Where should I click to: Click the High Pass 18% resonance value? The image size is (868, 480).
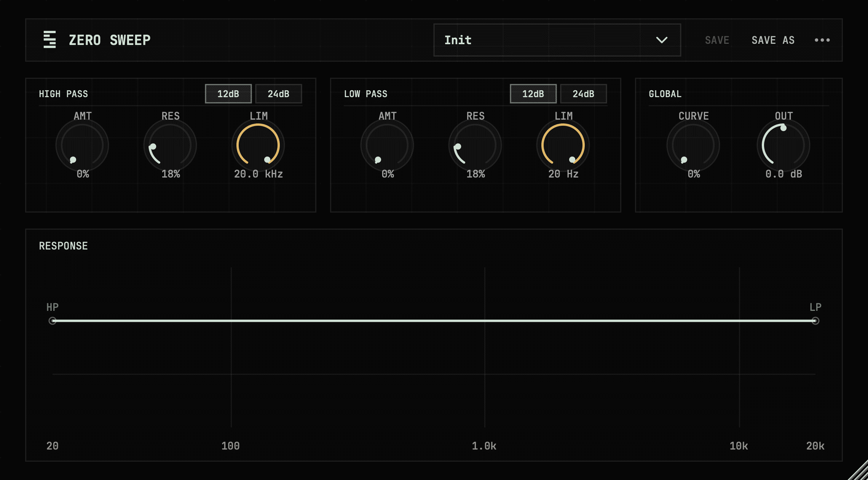tap(171, 174)
